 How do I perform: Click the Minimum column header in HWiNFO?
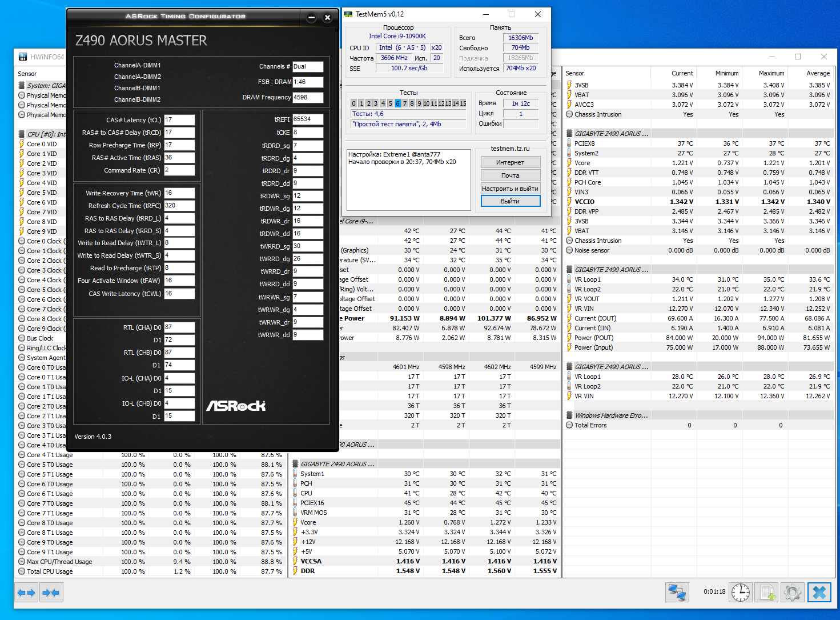click(x=727, y=73)
